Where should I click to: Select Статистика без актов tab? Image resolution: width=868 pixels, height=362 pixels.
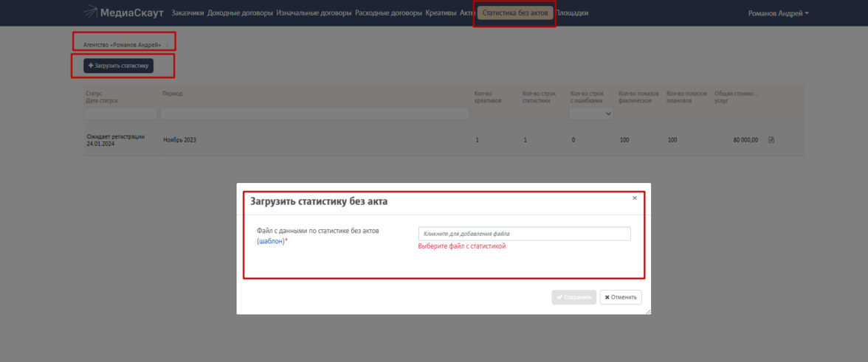tap(515, 13)
